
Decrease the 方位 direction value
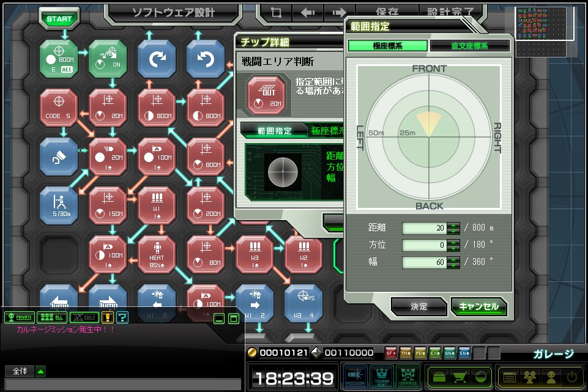point(453,248)
